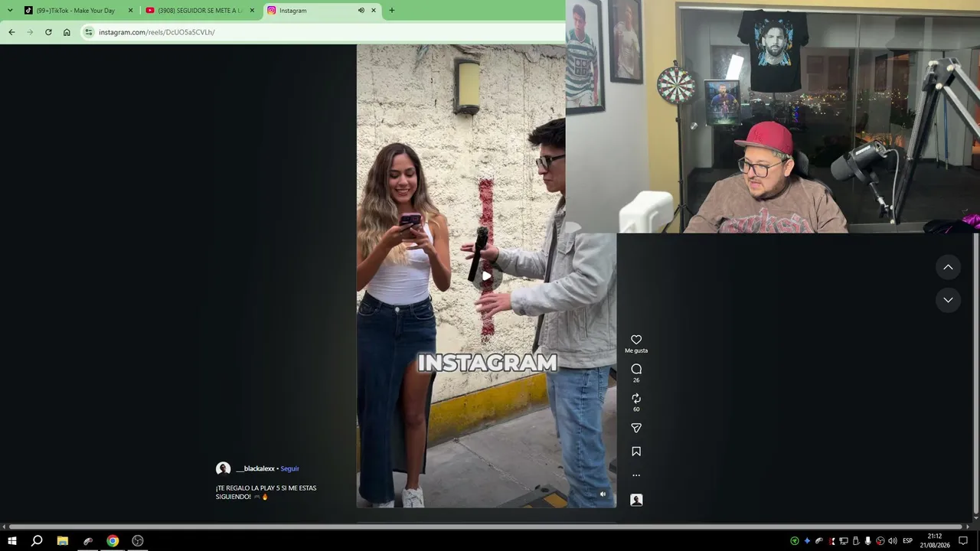Save the reel with the bookmark icon

(636, 452)
